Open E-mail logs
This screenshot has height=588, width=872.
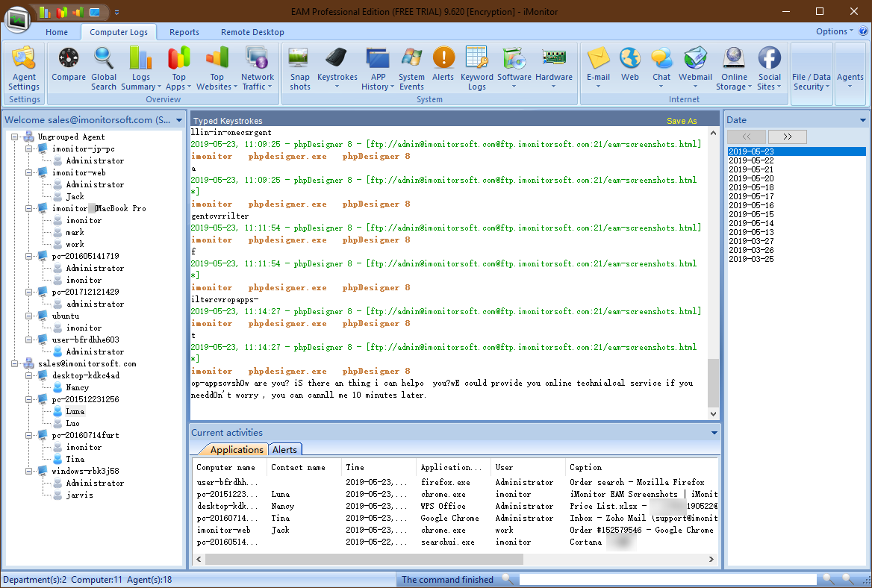tap(599, 69)
